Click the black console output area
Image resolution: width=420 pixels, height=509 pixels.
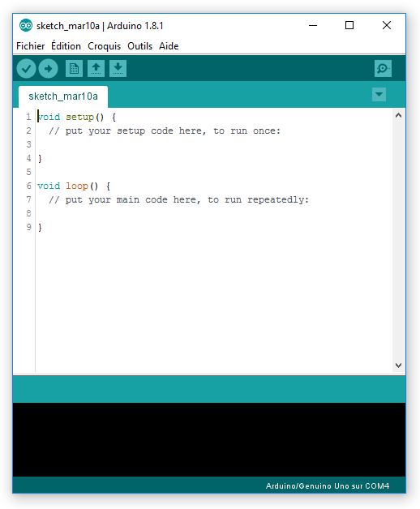tap(209, 439)
